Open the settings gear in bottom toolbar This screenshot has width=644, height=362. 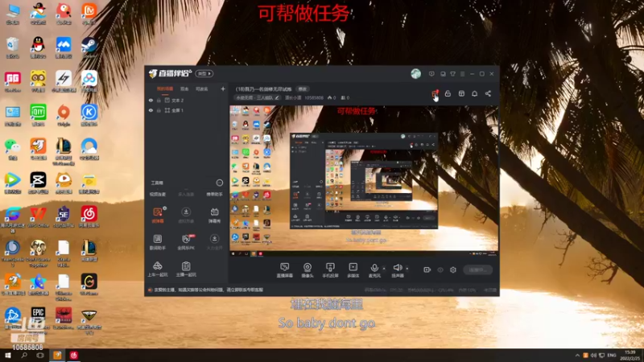pyautogui.click(x=453, y=269)
